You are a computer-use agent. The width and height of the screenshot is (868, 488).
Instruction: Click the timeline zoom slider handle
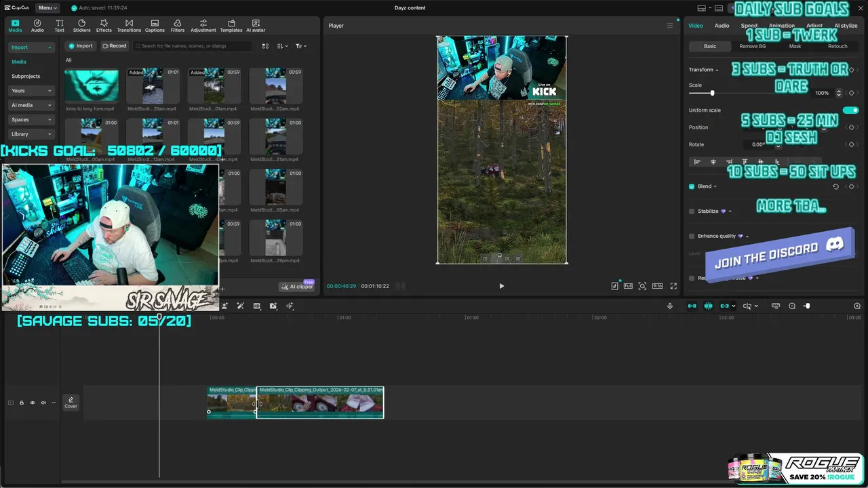(806, 306)
